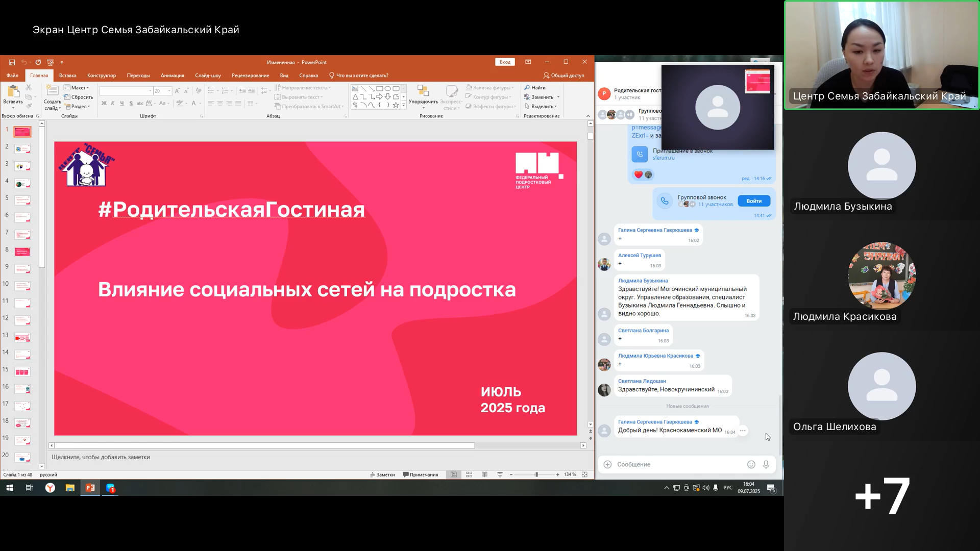This screenshot has width=980, height=551.
Task: Click the Войти button for group call
Action: (753, 201)
